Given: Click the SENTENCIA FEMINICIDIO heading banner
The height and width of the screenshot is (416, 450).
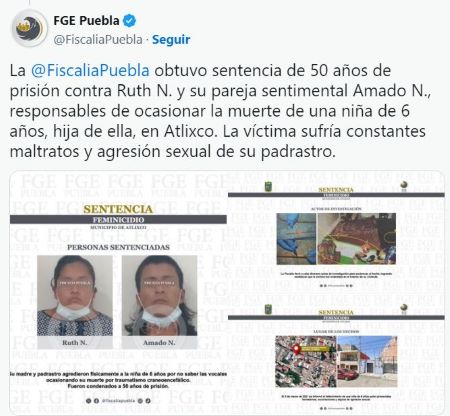Looking at the screenshot, I should click(118, 216).
